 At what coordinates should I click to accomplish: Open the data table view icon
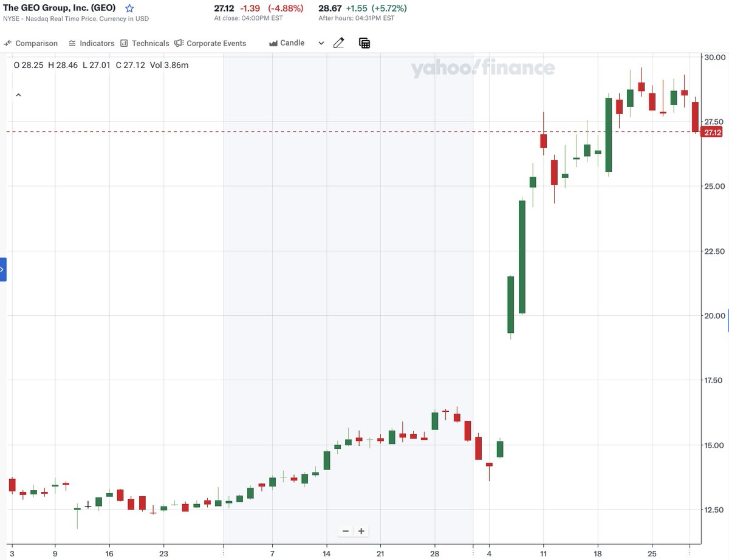pyautogui.click(x=364, y=43)
